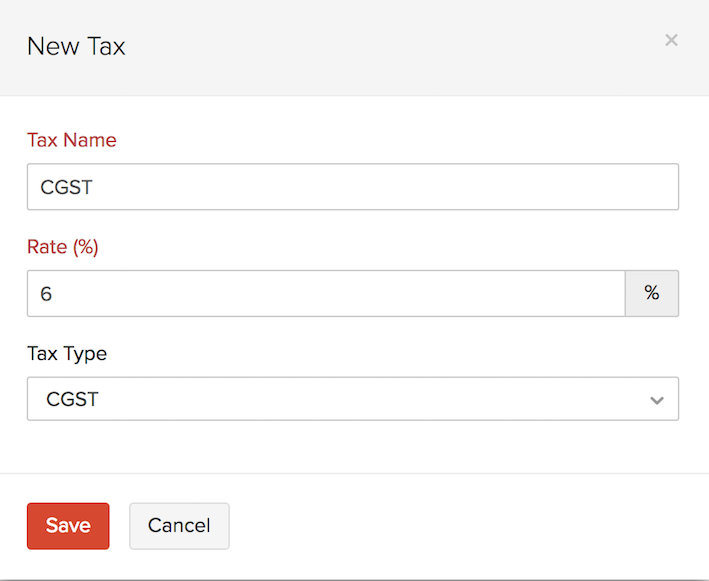Focus the Rate (%) input field
Screen dimensions: 709x581
(326, 294)
